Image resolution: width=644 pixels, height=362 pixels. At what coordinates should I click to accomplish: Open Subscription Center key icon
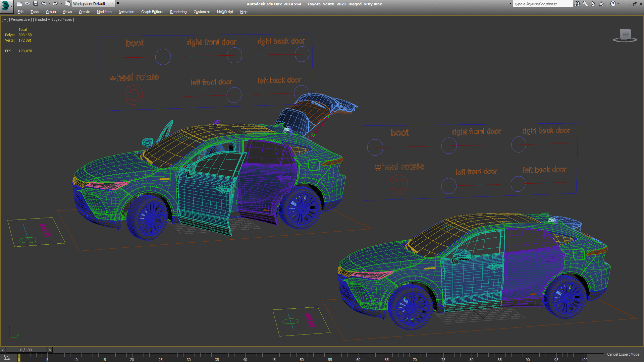point(585,4)
